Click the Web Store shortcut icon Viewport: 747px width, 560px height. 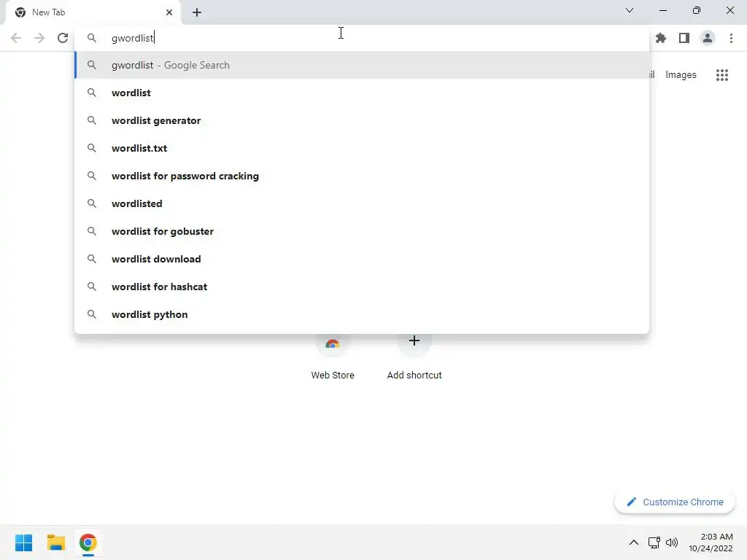click(x=333, y=344)
